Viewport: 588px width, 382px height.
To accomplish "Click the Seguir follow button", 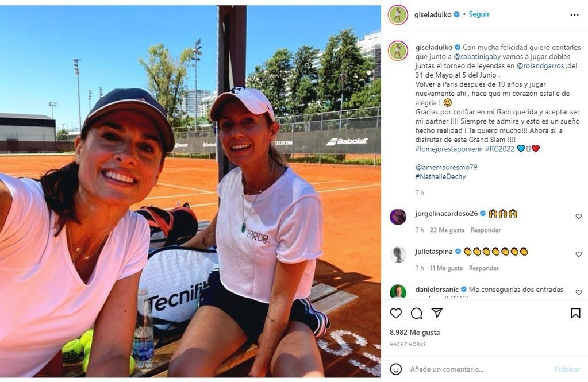I will point(479,14).
